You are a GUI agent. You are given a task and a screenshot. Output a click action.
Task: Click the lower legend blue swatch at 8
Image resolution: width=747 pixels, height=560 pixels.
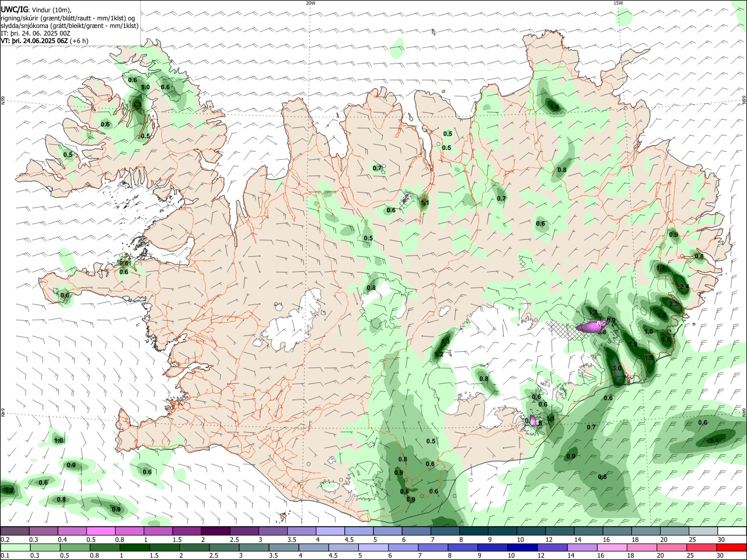pyautogui.click(x=463, y=547)
